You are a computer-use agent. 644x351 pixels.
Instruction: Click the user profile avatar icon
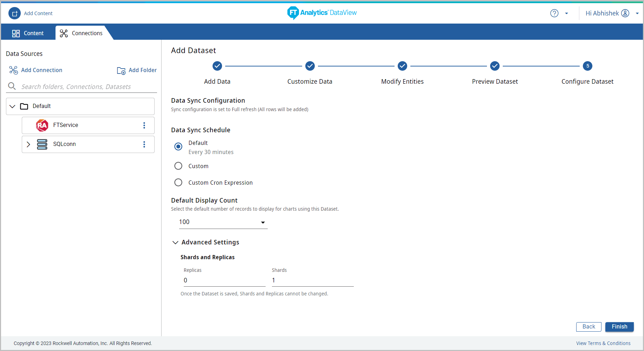(x=625, y=13)
